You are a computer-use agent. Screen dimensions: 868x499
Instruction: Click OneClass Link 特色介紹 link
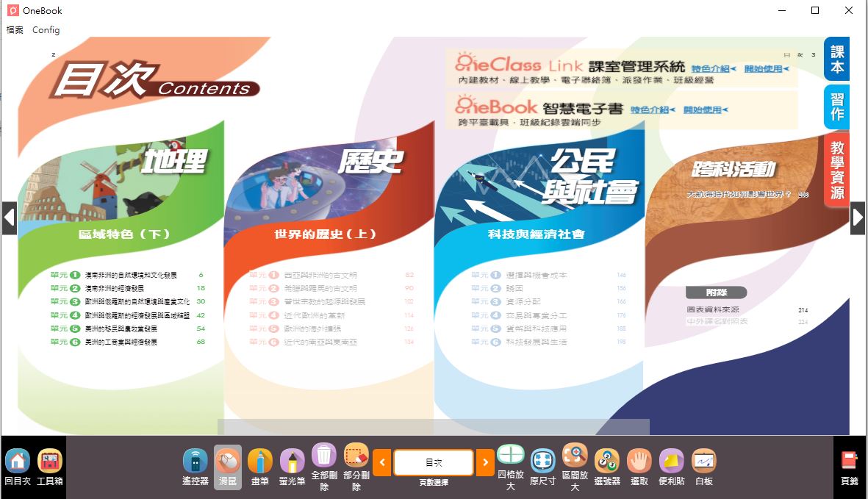(x=713, y=68)
